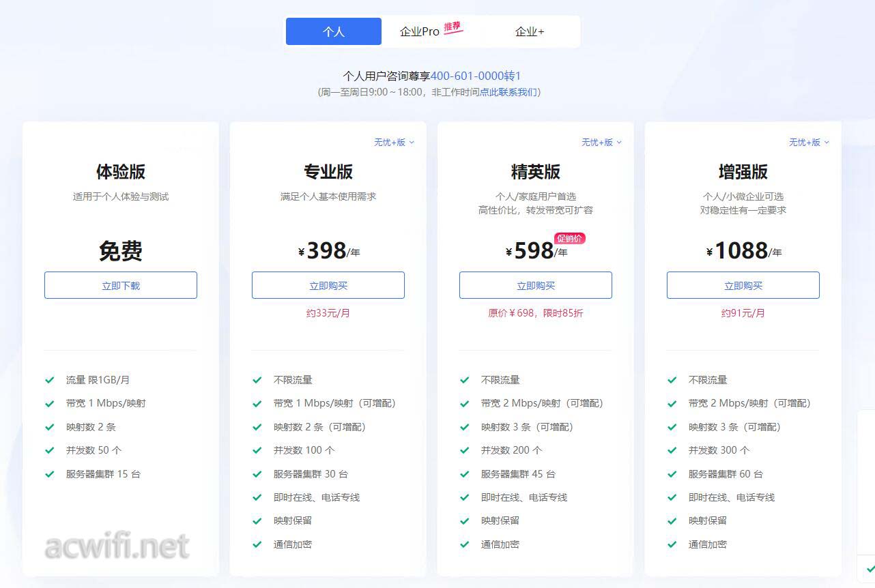Open the 点此联系我们 contact link
The width and height of the screenshot is (875, 588).
click(x=508, y=92)
